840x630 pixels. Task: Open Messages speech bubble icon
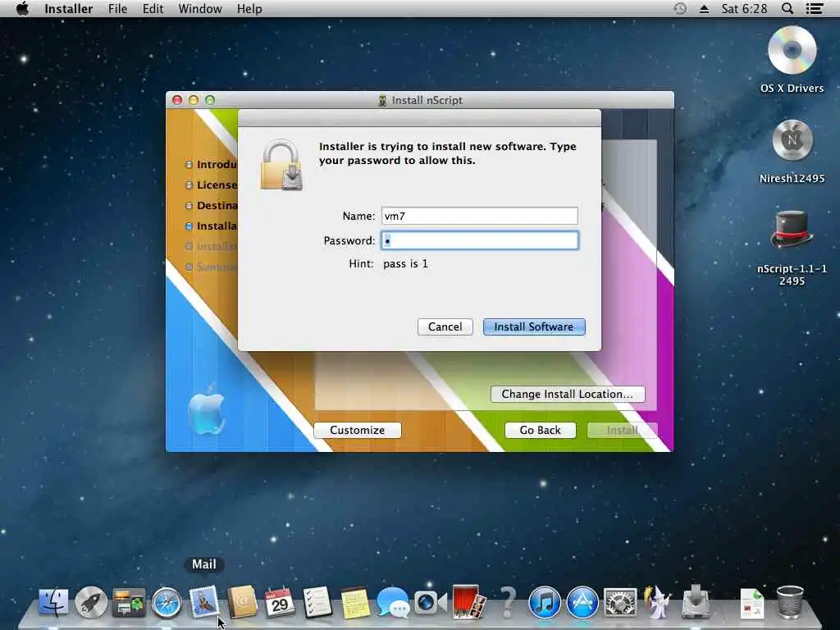pyautogui.click(x=393, y=602)
